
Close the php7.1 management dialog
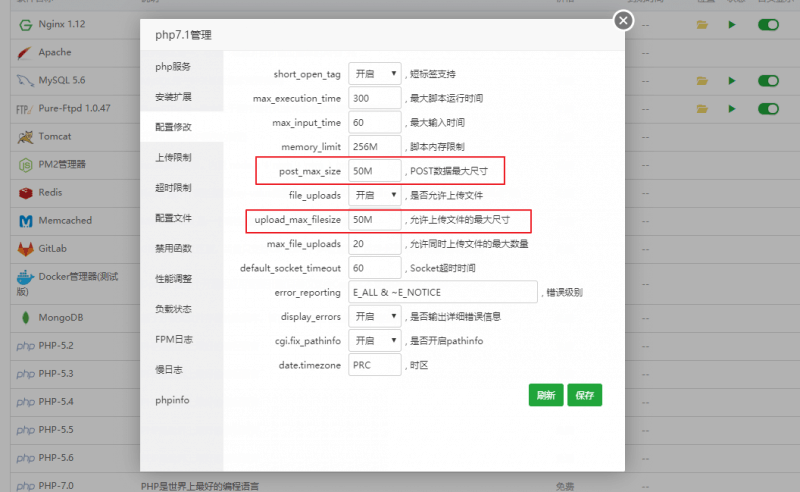tap(623, 20)
